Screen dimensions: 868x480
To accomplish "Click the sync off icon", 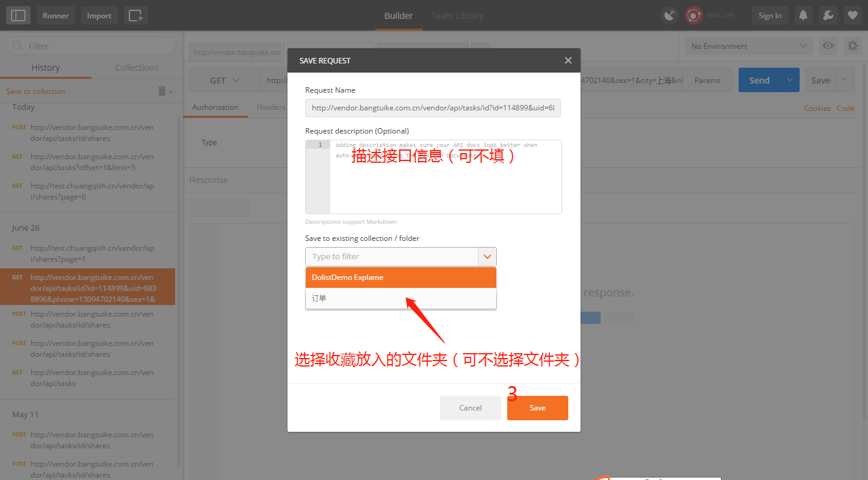I will (x=693, y=15).
